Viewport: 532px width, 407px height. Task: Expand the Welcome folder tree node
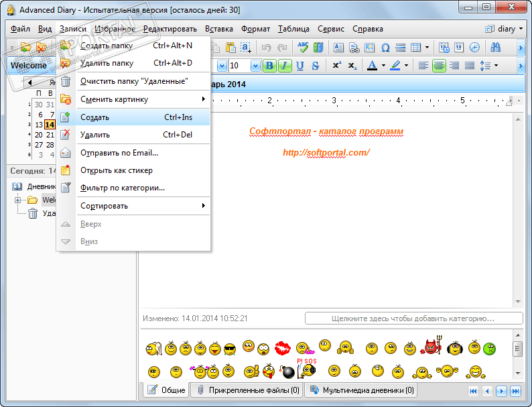point(17,200)
